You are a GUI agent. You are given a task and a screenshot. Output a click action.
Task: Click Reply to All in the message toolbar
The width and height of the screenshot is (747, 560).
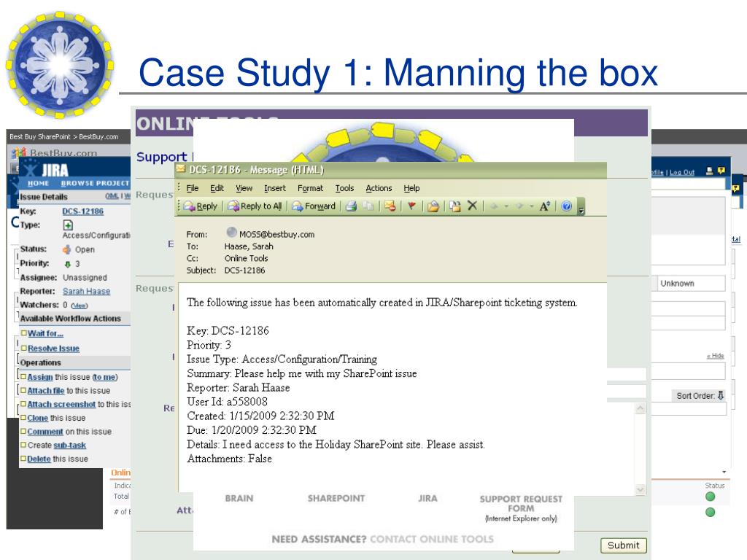point(255,206)
